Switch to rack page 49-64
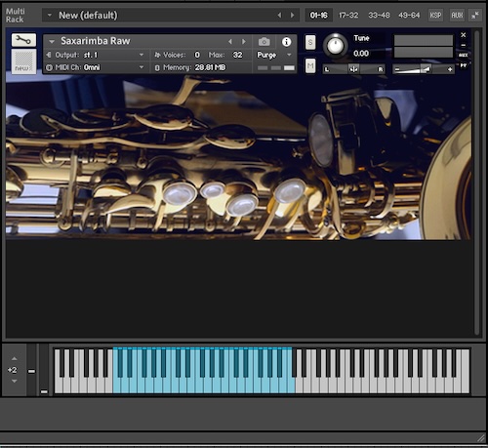Viewport: 488px width, 448px height. 409,15
